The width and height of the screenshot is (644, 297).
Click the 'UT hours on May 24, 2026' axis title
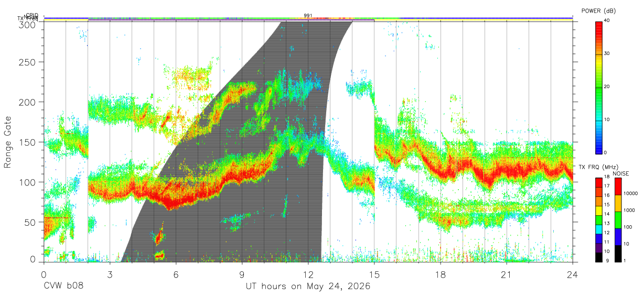point(308,287)
